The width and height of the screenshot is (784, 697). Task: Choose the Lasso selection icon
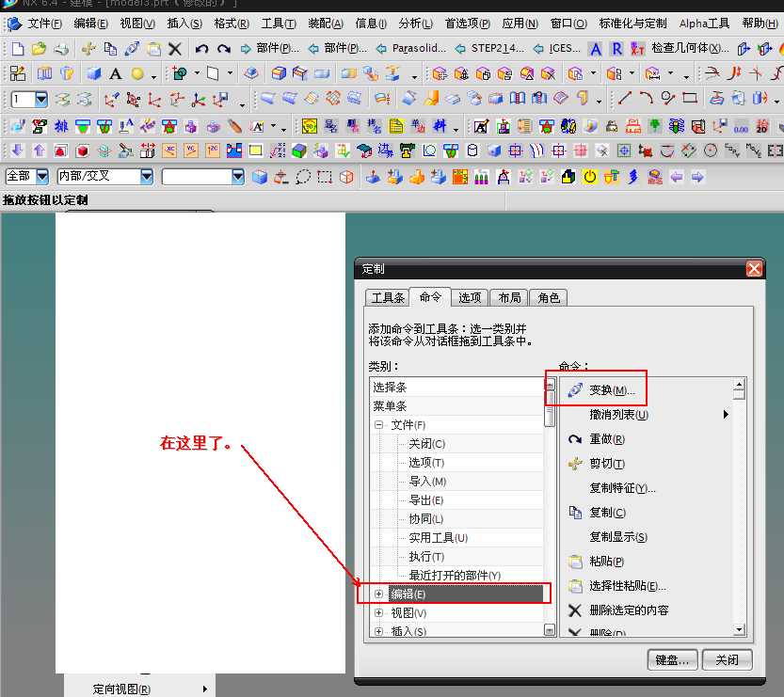[303, 177]
